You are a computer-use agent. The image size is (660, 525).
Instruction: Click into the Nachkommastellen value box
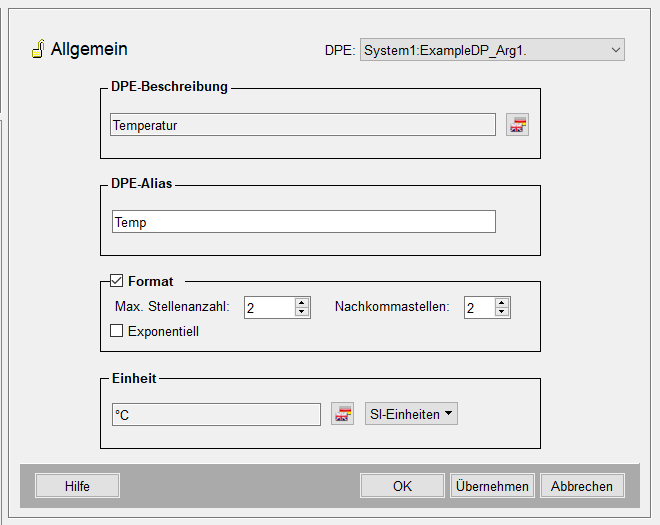tap(477, 308)
